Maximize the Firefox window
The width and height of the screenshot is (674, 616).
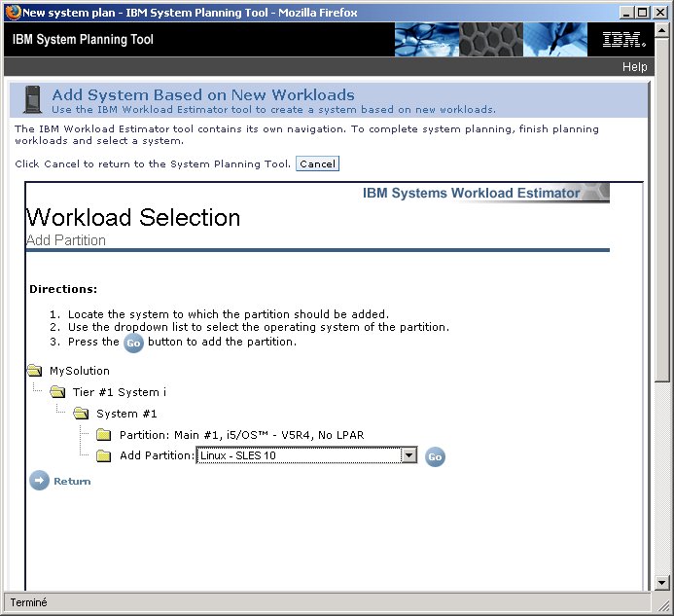(x=642, y=13)
